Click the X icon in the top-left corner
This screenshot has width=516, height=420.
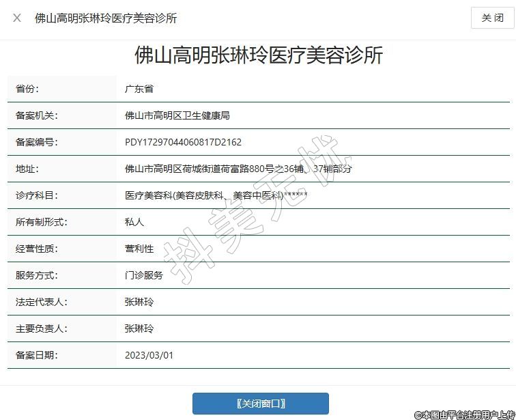[x=17, y=18]
